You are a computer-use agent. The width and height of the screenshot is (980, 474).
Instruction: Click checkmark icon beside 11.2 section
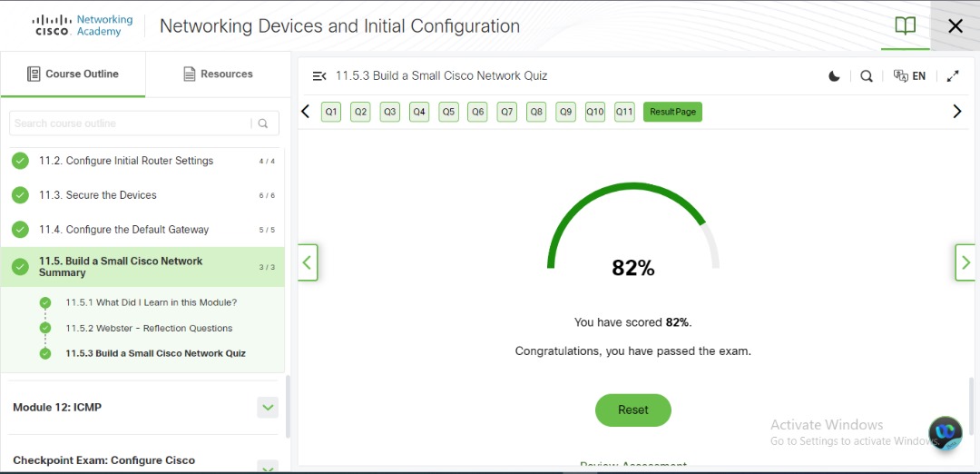pos(21,161)
